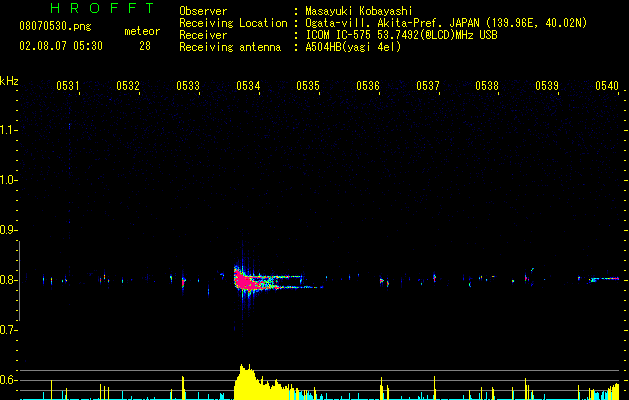Click the 0533 time marker
The image size is (629, 400).
click(188, 86)
